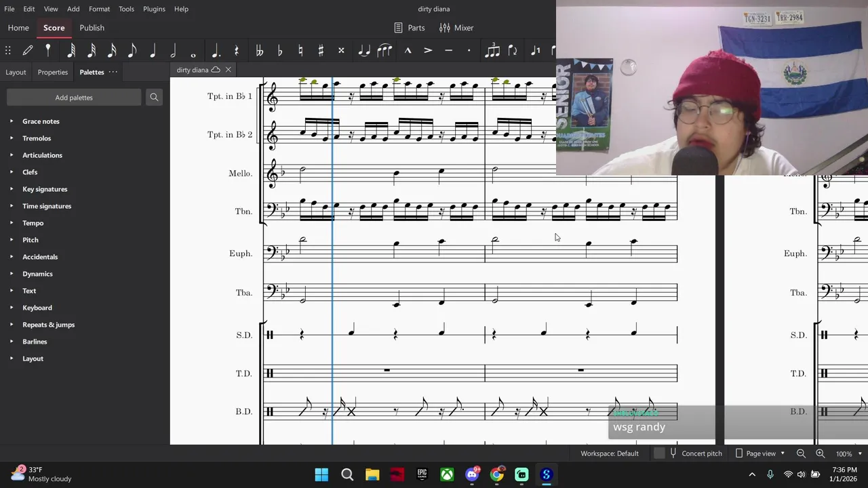Add staccato articulation
Image resolution: width=868 pixels, height=488 pixels.
(x=469, y=51)
